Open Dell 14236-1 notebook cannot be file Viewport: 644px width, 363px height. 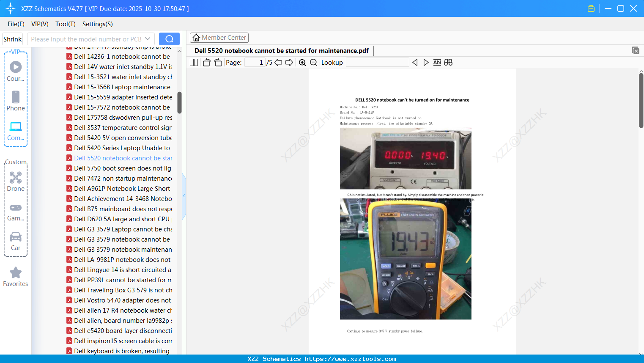(x=119, y=57)
